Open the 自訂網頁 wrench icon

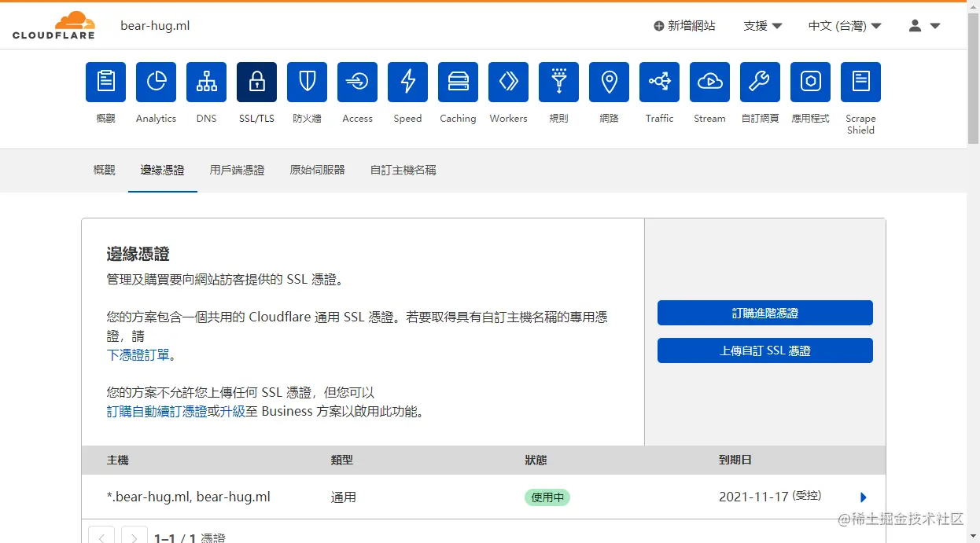click(760, 82)
